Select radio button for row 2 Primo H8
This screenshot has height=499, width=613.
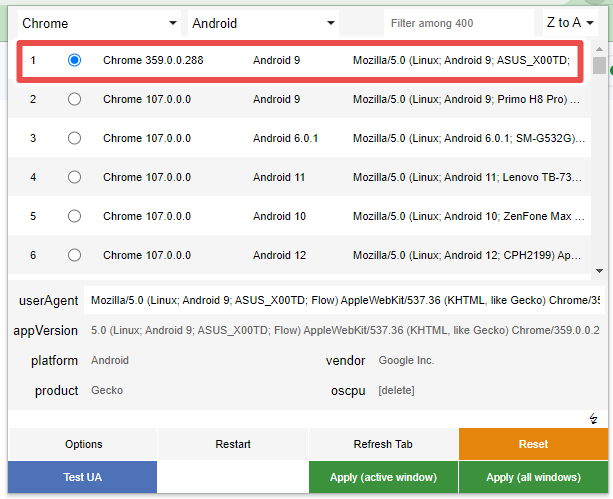click(74, 99)
